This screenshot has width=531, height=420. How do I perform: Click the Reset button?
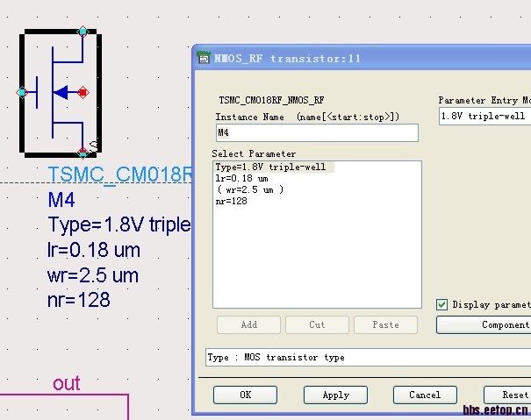pos(507,395)
